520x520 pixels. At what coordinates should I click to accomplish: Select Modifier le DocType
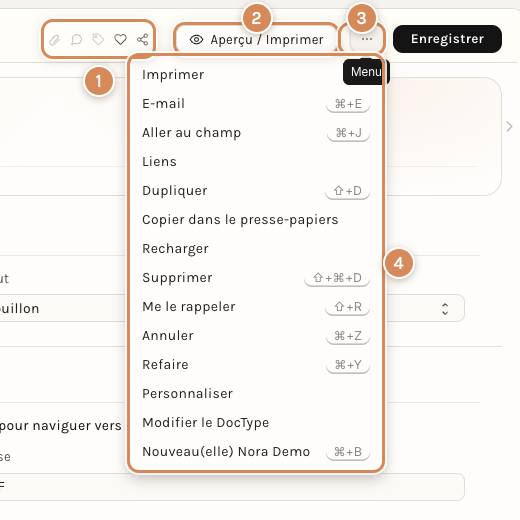click(256, 423)
